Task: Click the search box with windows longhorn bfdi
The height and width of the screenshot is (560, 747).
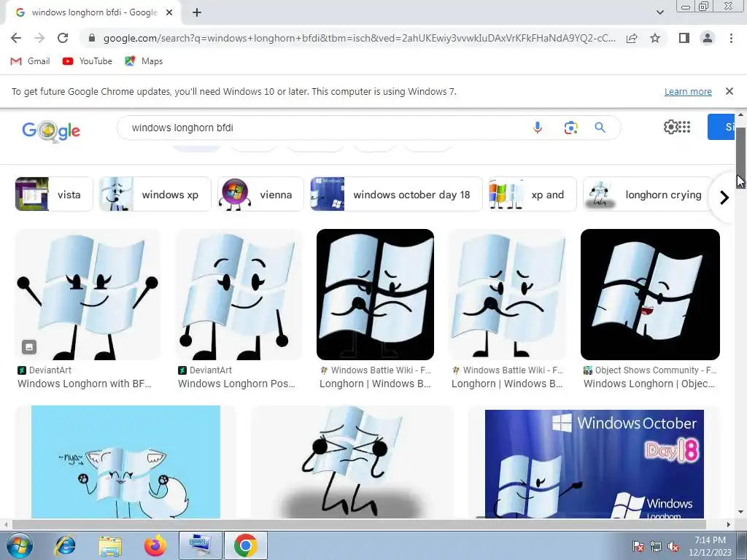Action: tap(324, 128)
